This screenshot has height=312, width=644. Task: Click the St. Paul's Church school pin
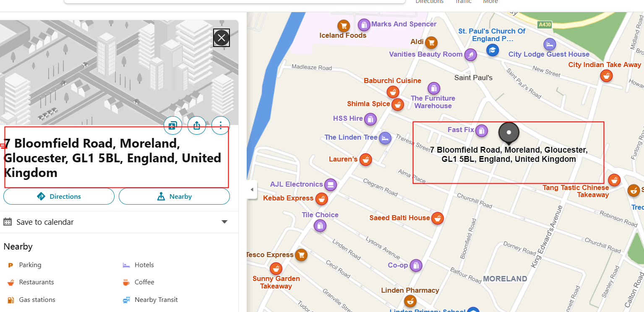pos(492,50)
